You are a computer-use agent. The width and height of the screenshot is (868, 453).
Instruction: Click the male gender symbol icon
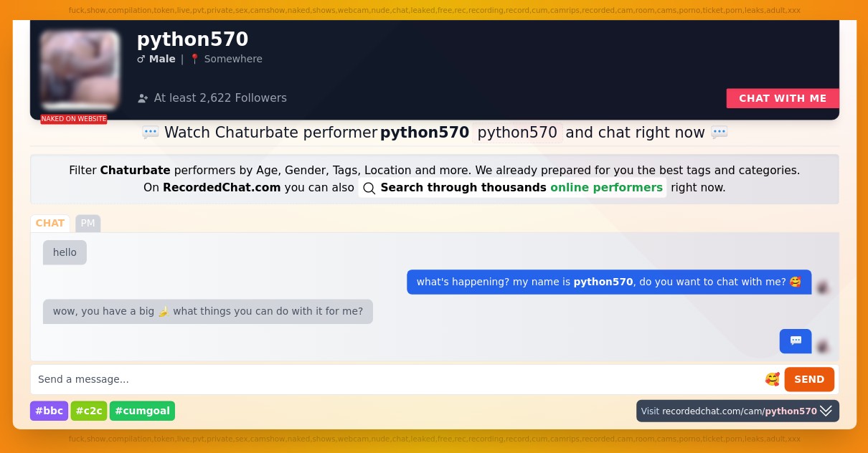pyautogui.click(x=141, y=59)
